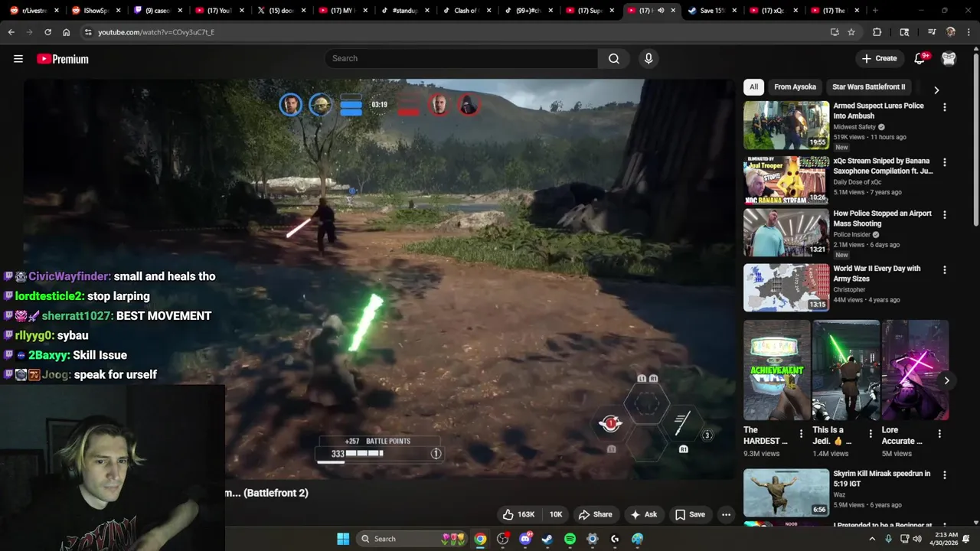Open the account avatar menu
The width and height of the screenshot is (980, 551).
pos(949,58)
